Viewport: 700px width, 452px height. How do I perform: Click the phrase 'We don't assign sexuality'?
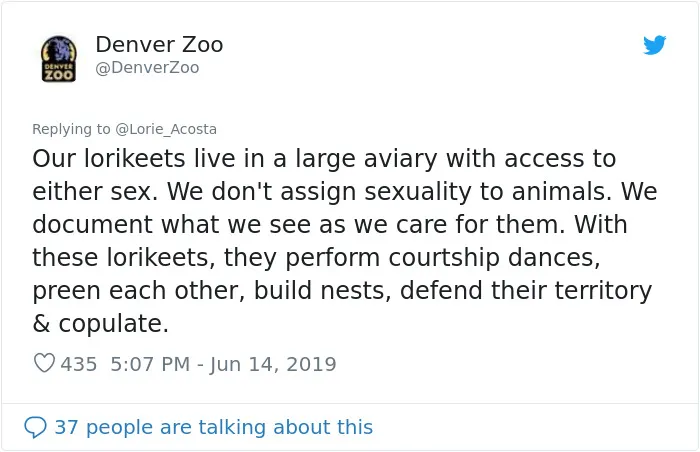319,192
